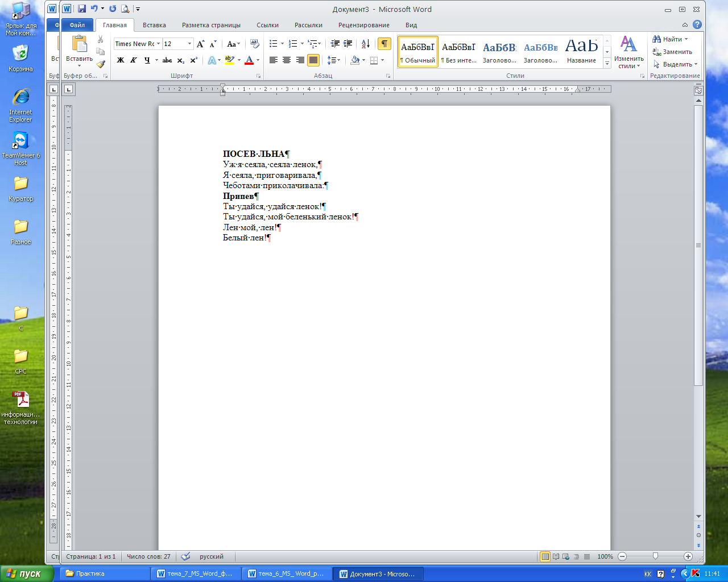Click zoom slider handle
The width and height of the screenshot is (728, 582).
655,556
